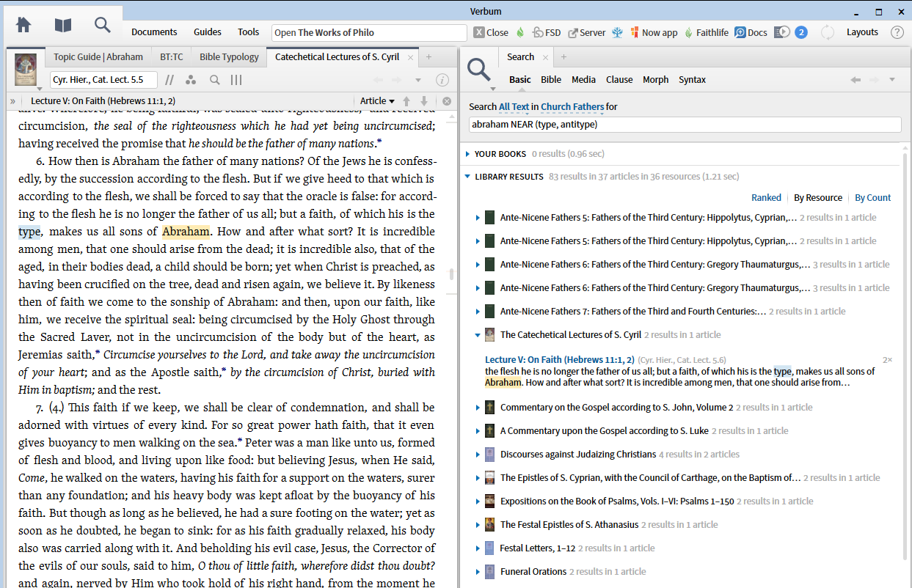The image size is (912, 588).
Task: Select the Media search type
Action: click(x=583, y=80)
